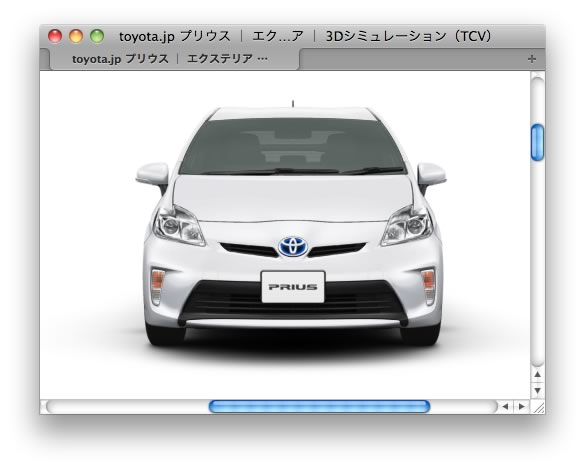This screenshot has width=585, height=469.
Task: Click the PRIUS license plate on car
Action: (293, 287)
